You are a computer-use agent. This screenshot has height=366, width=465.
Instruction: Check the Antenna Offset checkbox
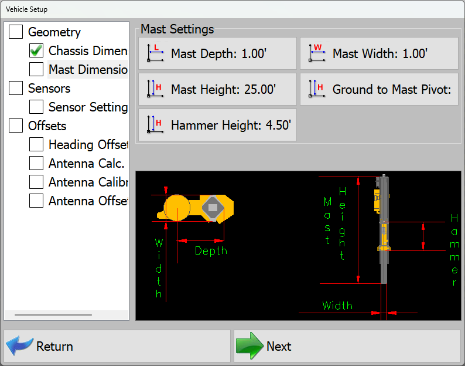click(36, 201)
